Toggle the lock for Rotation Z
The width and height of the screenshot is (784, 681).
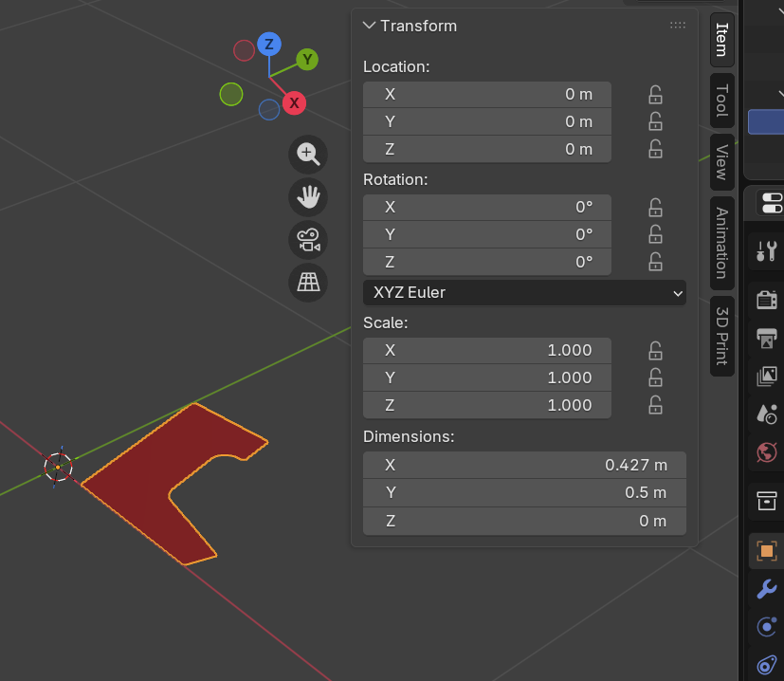tap(655, 262)
